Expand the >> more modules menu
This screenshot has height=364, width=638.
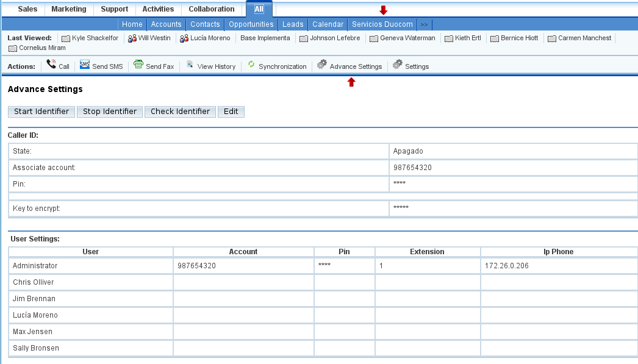click(425, 24)
